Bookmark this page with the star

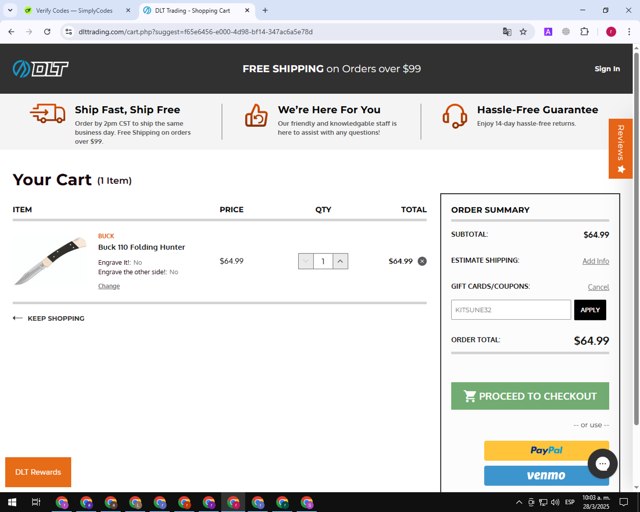tap(523, 32)
